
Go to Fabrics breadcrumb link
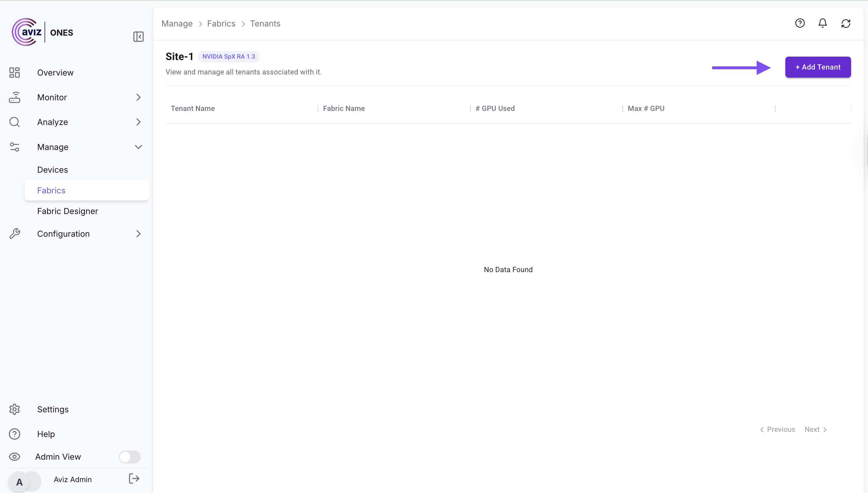[221, 23]
